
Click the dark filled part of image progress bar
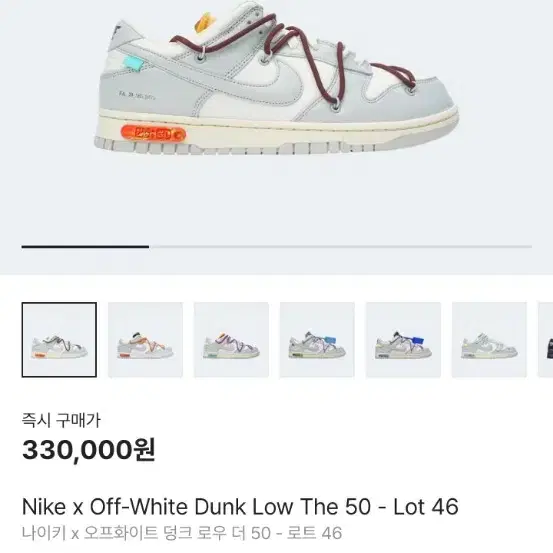coord(85,247)
